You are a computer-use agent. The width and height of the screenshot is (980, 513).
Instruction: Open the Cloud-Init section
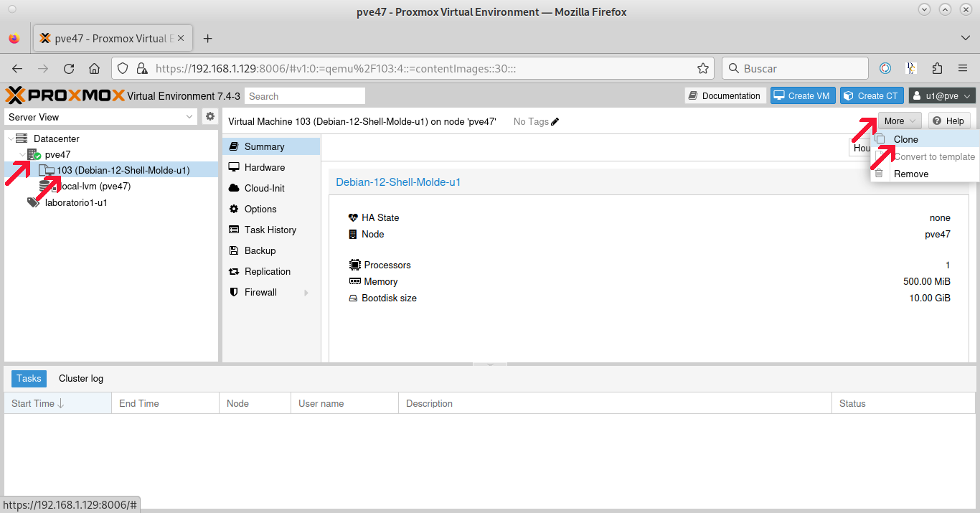coord(271,188)
